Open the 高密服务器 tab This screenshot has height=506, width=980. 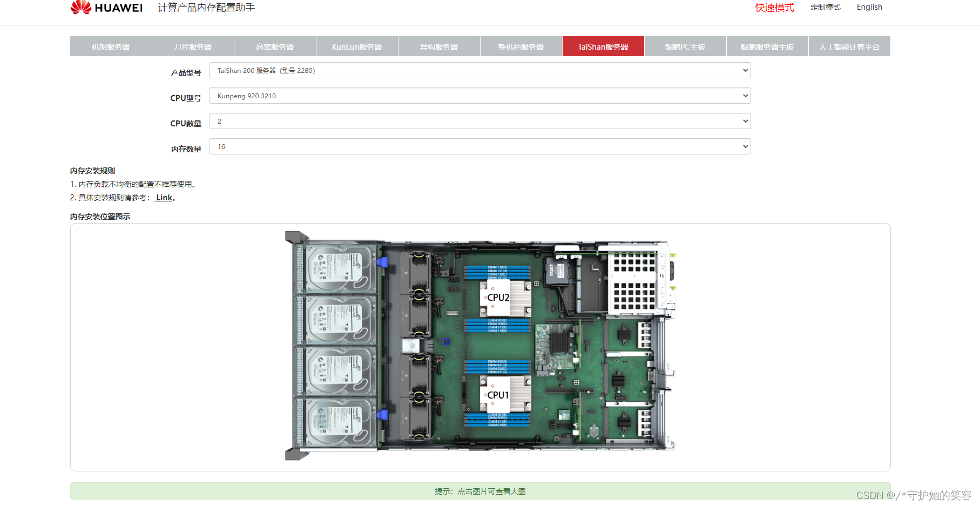pyautogui.click(x=275, y=46)
